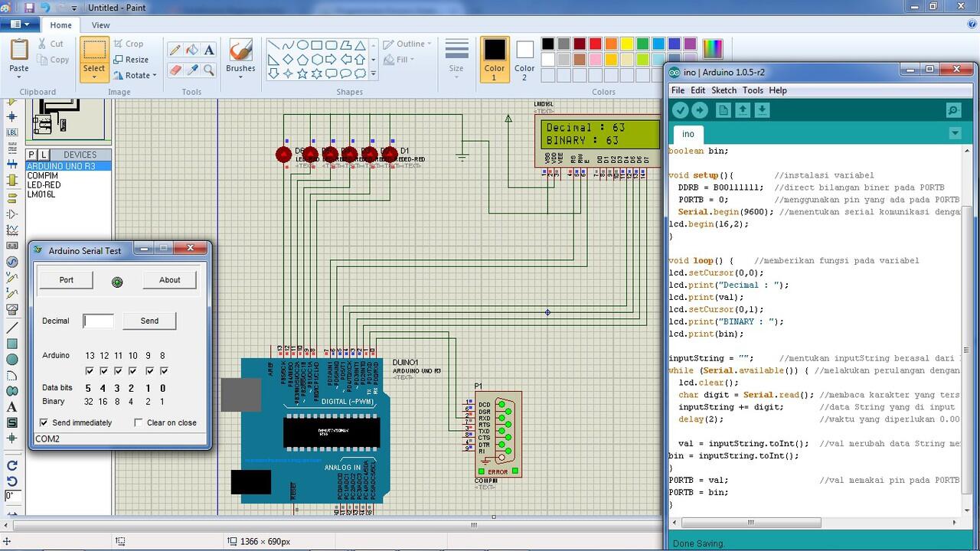Viewport: 980px width, 551px height.
Task: Click the Send button in Serial Test
Action: click(150, 321)
